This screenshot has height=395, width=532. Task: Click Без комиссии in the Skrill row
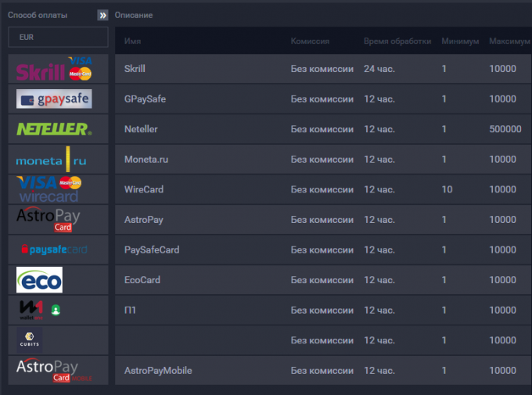322,69
